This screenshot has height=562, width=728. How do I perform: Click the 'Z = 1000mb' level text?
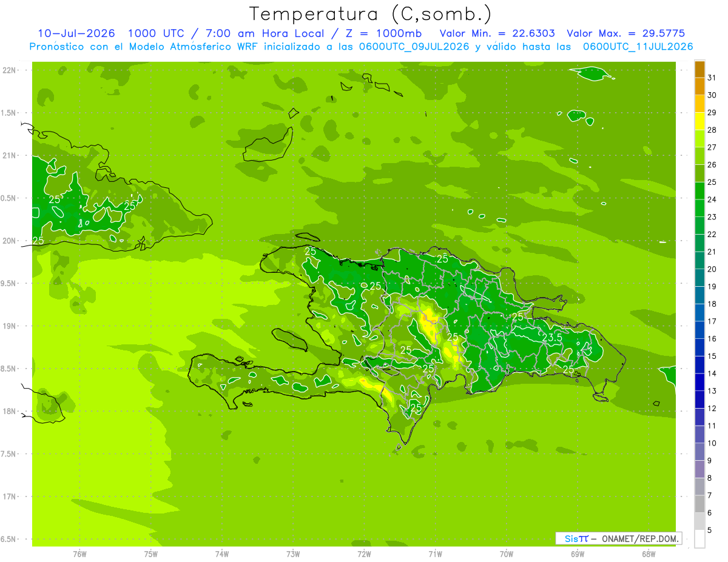[x=383, y=33]
